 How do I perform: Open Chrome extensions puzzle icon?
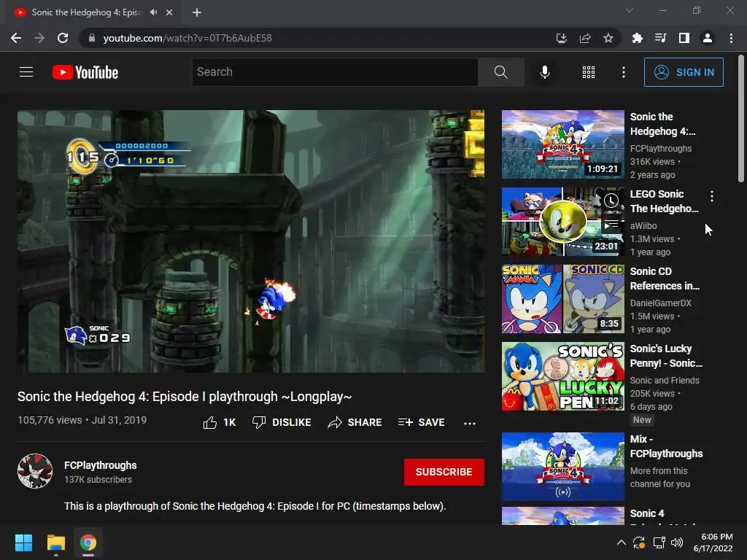[637, 38]
